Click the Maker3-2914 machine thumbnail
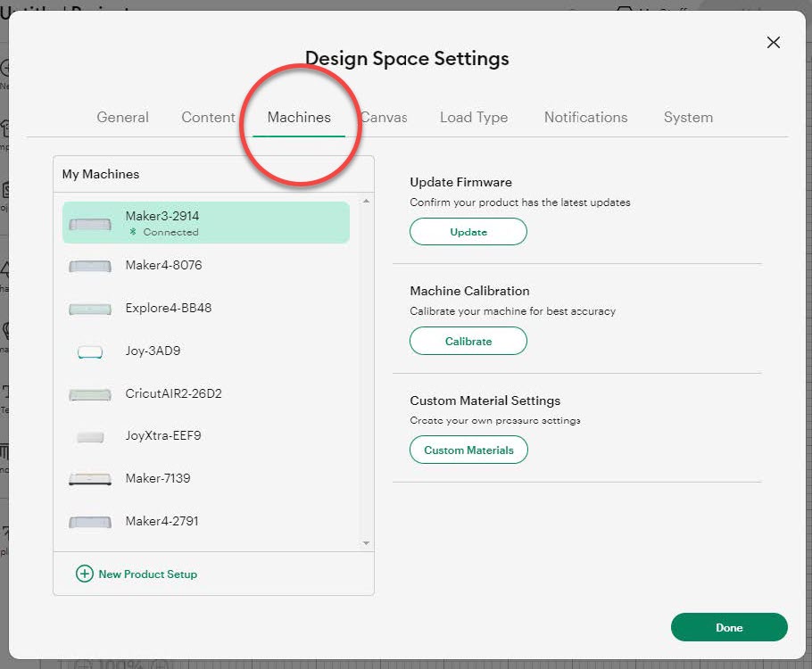Viewport: 812px width, 669px height. [90, 224]
